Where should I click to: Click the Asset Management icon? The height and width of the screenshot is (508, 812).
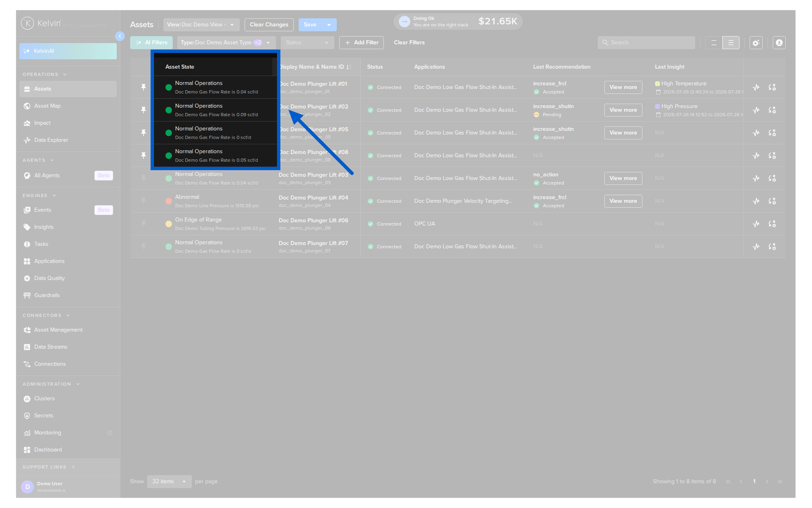point(27,330)
